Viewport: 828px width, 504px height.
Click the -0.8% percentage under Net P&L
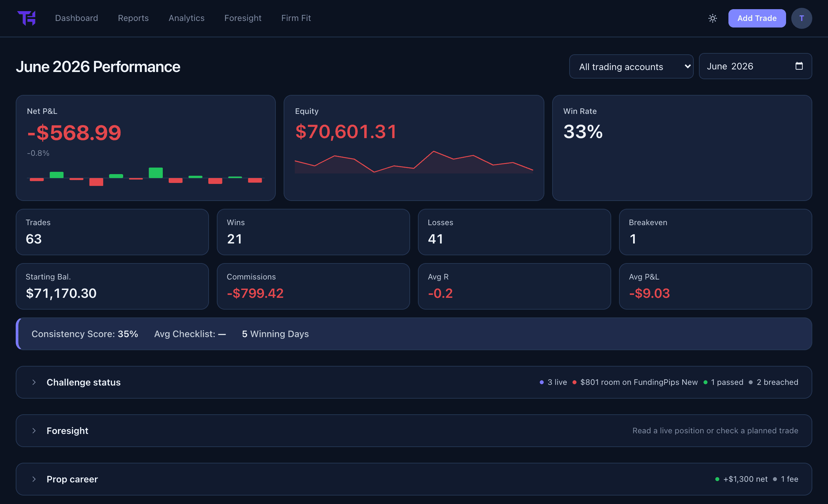coord(38,153)
